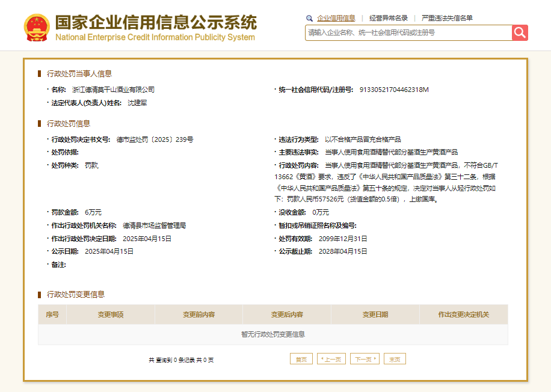Click the 下一页 next page control
Viewport: 551px width, 392px height.
pos(365,358)
